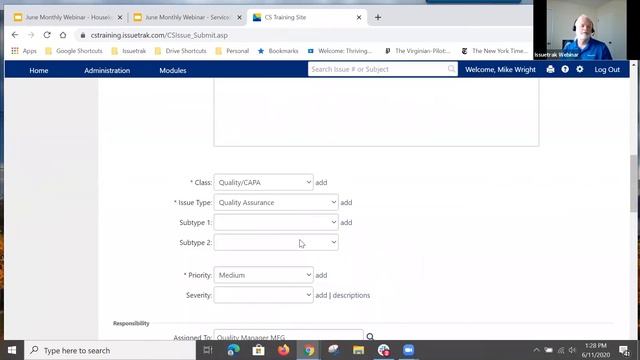
Task: Switch to June Monthly Webinar Service tab
Action: [x=188, y=17]
